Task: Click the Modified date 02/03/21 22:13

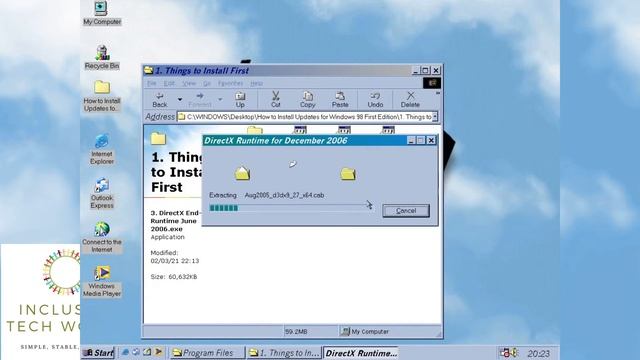Action: (x=175, y=261)
